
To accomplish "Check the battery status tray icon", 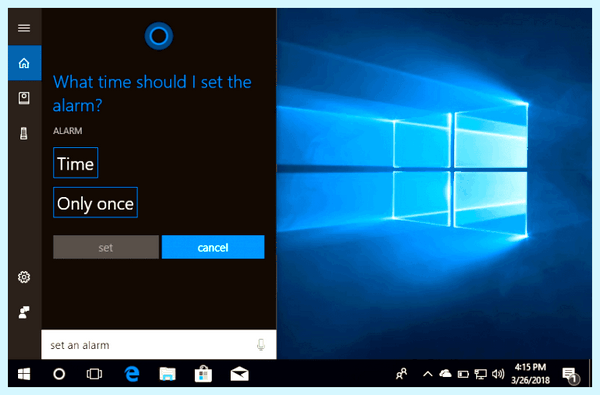I will (x=463, y=374).
